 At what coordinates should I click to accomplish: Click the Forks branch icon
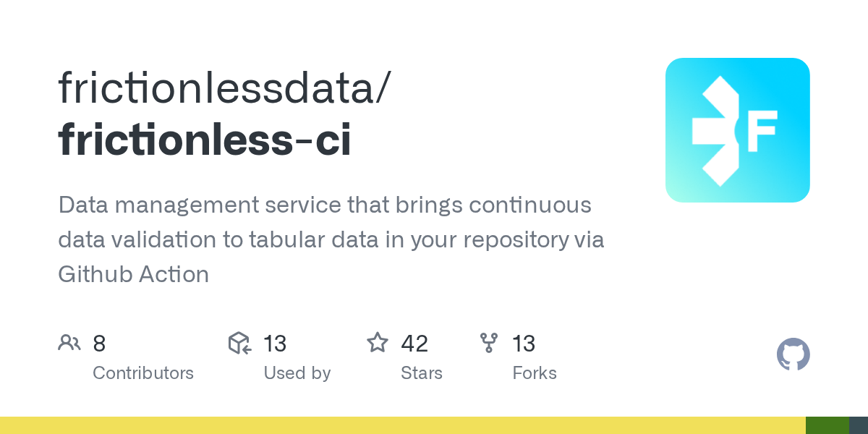tap(489, 343)
